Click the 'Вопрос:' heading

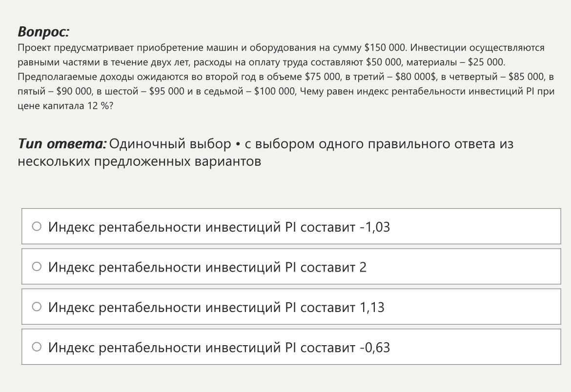pos(43,32)
